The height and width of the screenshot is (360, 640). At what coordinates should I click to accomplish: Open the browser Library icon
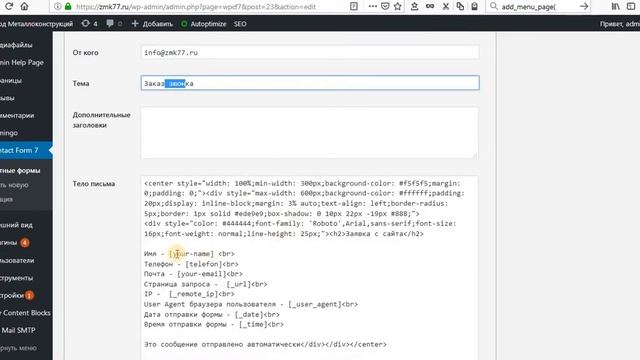coord(615,6)
